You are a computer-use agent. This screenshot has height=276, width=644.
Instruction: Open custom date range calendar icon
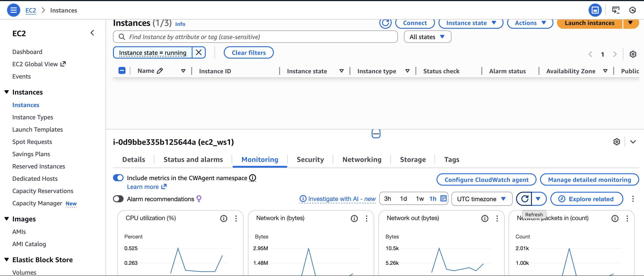pyautogui.click(x=444, y=199)
